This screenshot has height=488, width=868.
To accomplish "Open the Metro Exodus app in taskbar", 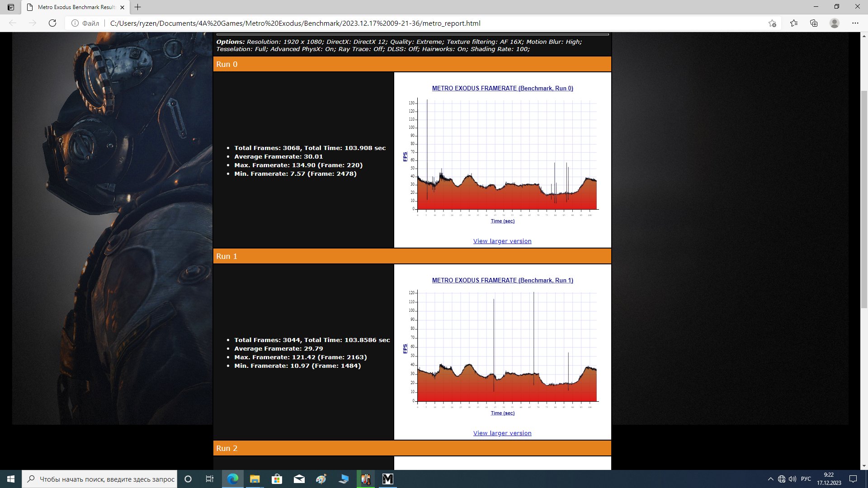I will pos(388,479).
